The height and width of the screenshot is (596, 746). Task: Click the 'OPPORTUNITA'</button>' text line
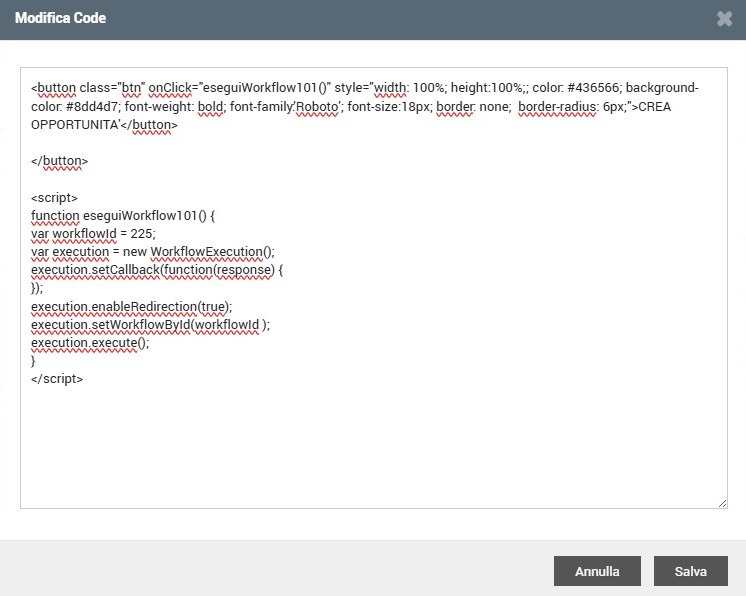pos(104,125)
